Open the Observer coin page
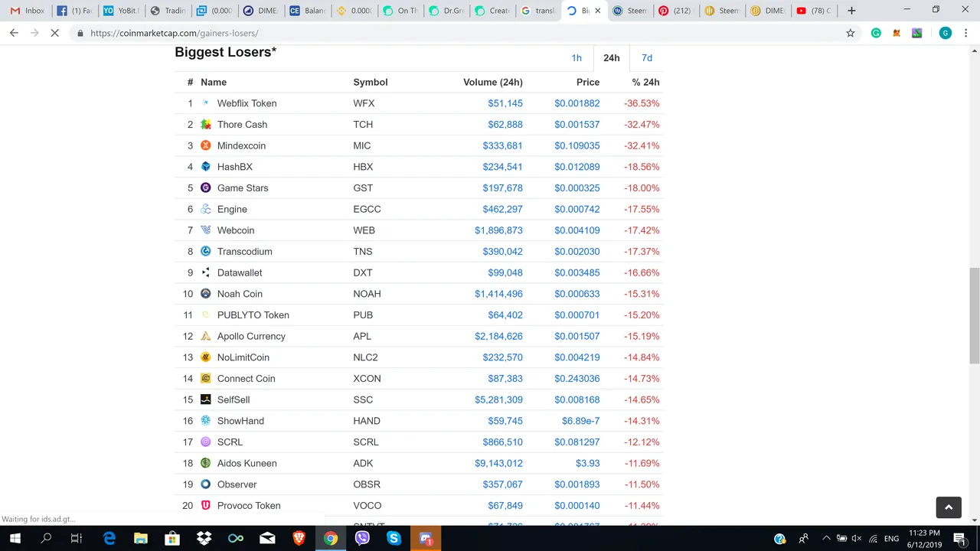 pyautogui.click(x=237, y=484)
